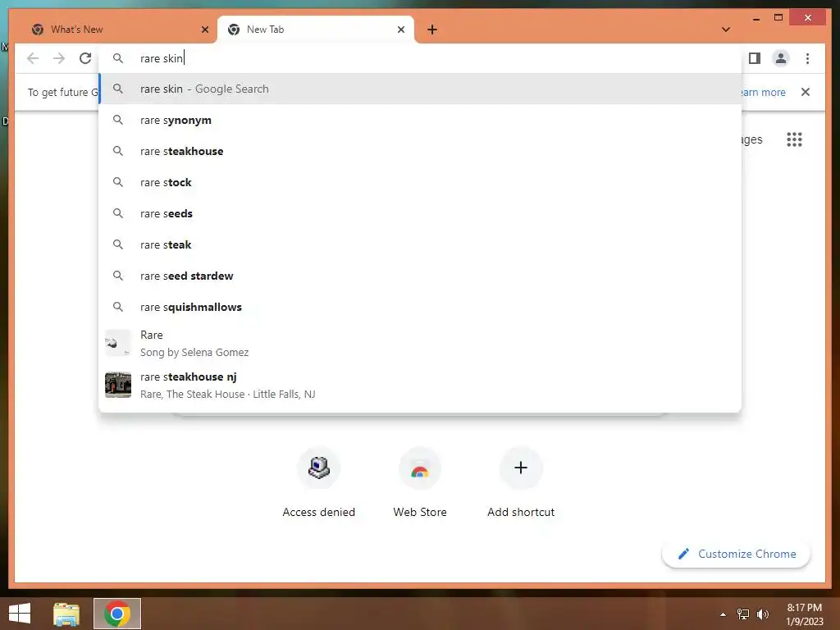Viewport: 840px width, 630px height.
Task: Open the side panel icon
Action: point(755,58)
